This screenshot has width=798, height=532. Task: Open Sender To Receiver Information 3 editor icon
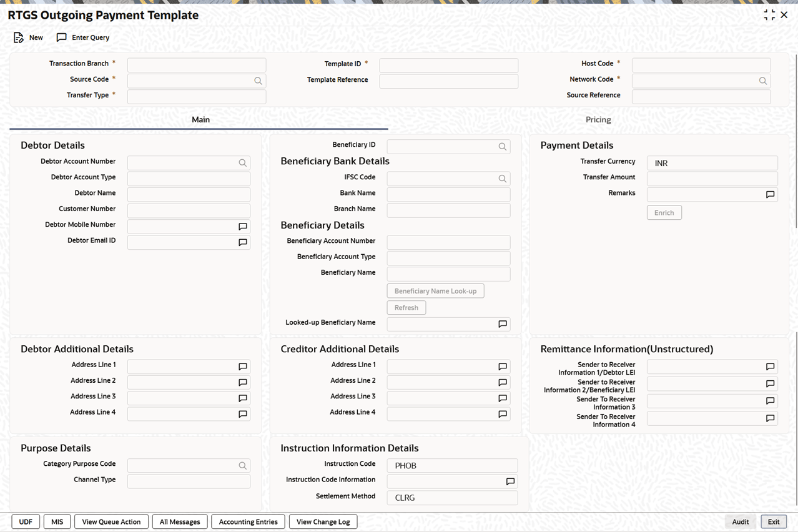click(770, 401)
